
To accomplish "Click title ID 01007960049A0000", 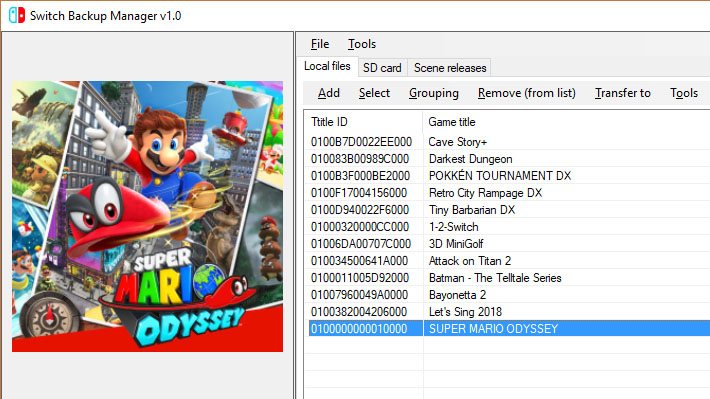I will click(x=360, y=295).
